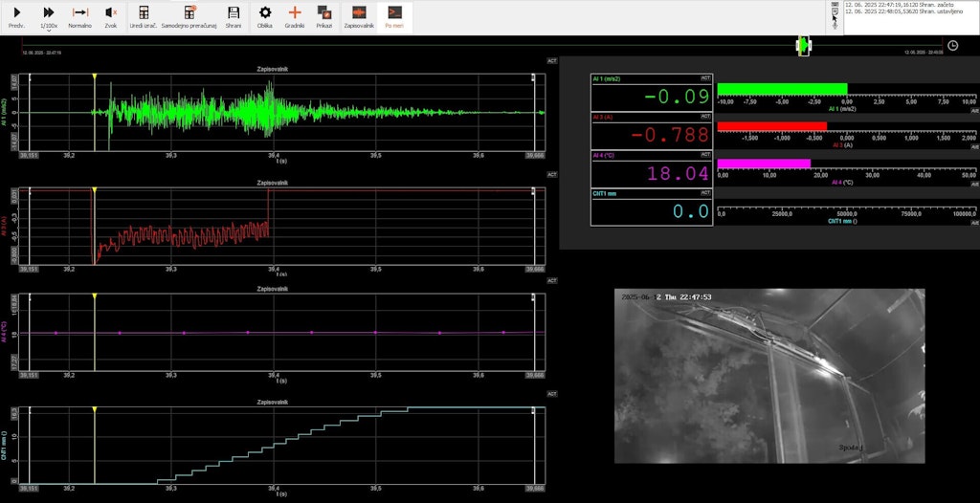Screen dimensions: 980x503
Task: Click the ACT tag above AI 4 recorder
Action: (552, 281)
